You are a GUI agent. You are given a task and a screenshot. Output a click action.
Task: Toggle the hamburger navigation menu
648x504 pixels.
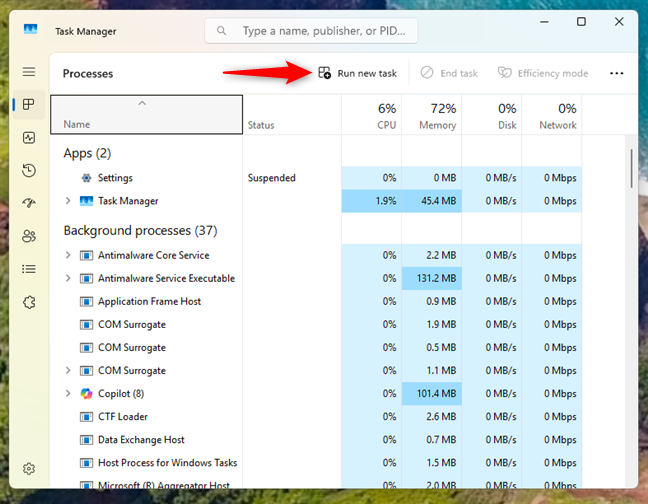[29, 72]
